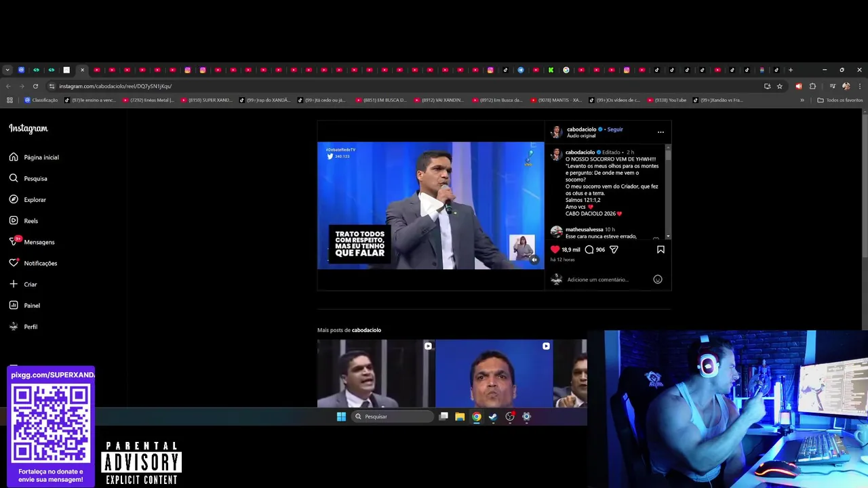Open Chrome icon in taskbar

[477, 417]
